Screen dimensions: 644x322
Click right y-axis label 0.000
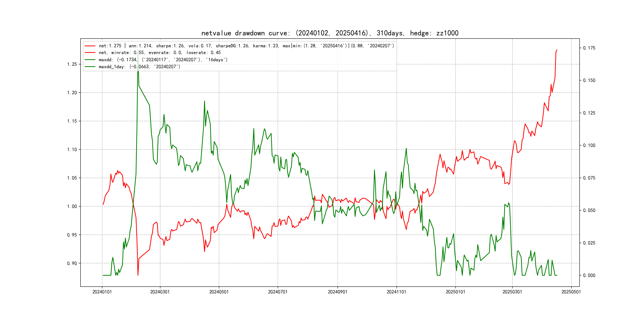[589, 275]
